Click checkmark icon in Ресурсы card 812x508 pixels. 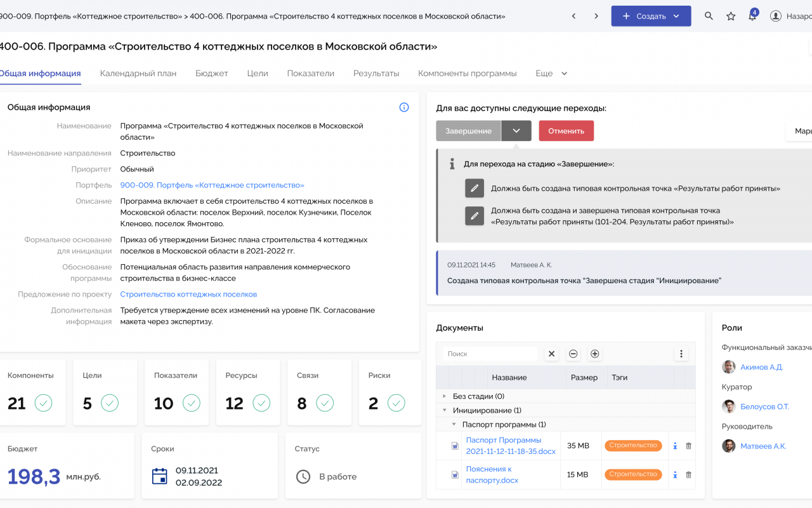coord(261,403)
